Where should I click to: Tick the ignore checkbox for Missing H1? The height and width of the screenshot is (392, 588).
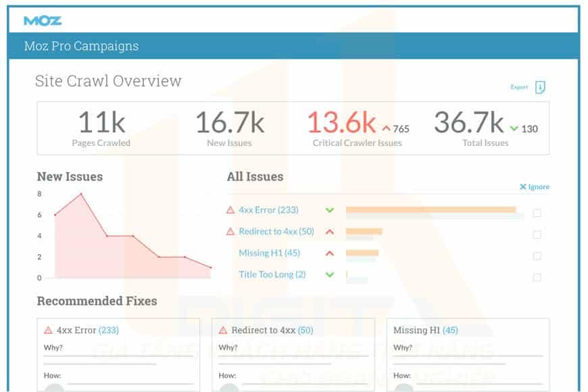tap(537, 256)
